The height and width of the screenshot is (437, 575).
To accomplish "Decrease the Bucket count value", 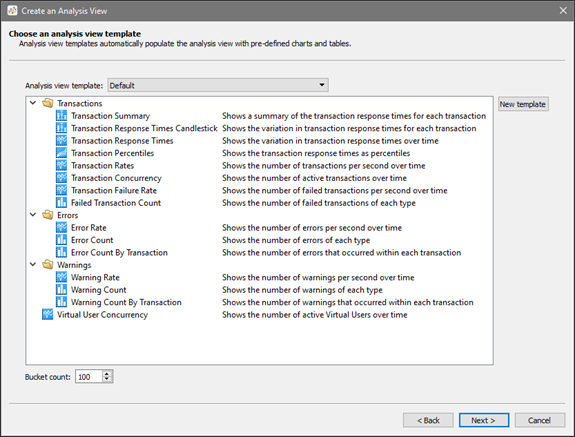I will click(x=107, y=379).
